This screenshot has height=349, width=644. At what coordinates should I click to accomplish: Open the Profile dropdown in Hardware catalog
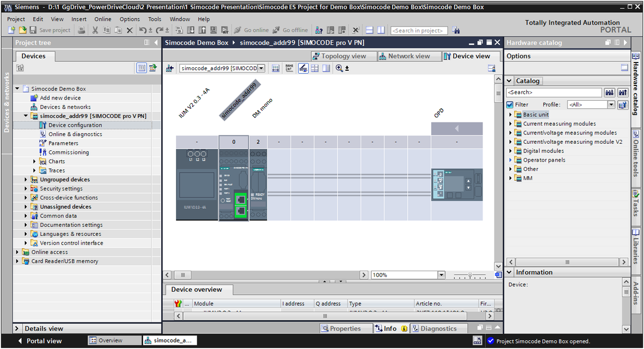(611, 105)
